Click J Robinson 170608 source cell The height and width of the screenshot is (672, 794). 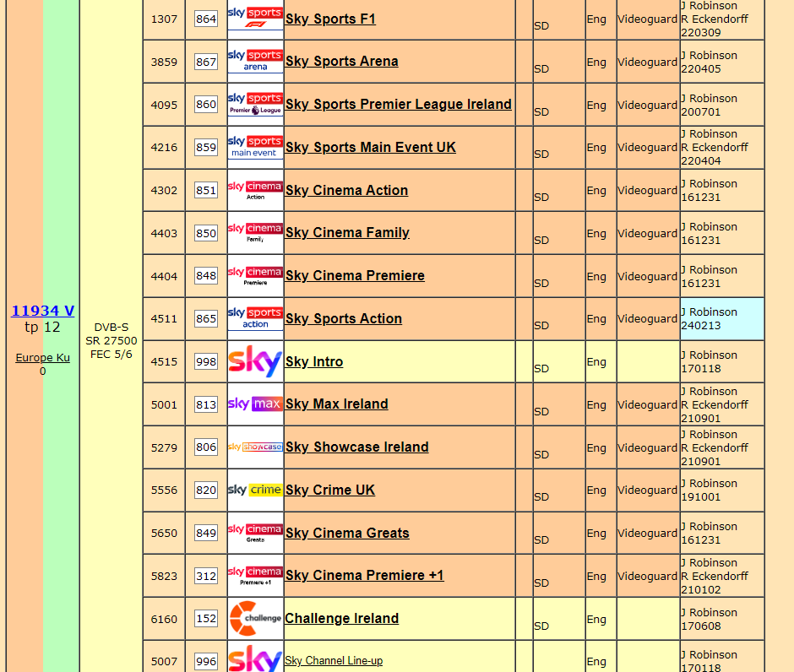coord(721,619)
